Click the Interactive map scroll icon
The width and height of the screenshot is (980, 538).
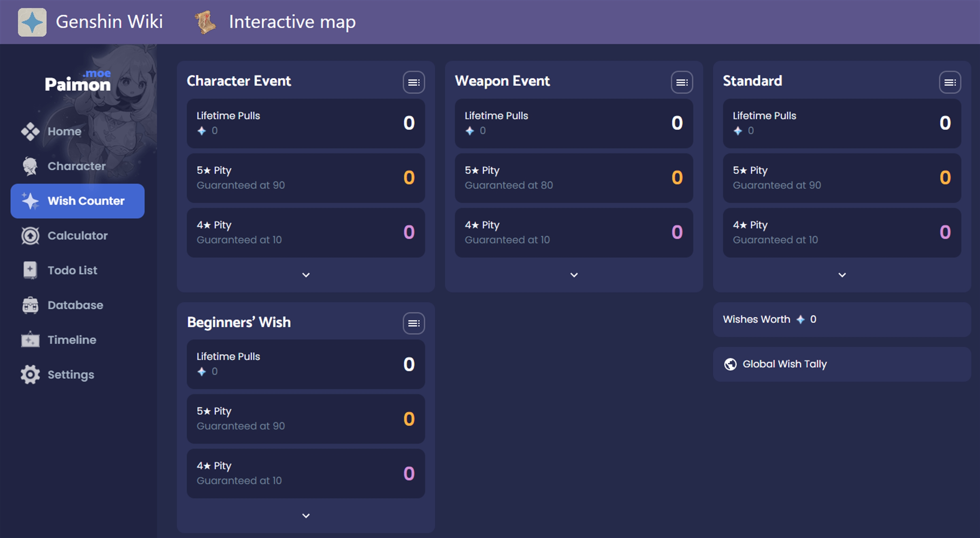point(205,22)
